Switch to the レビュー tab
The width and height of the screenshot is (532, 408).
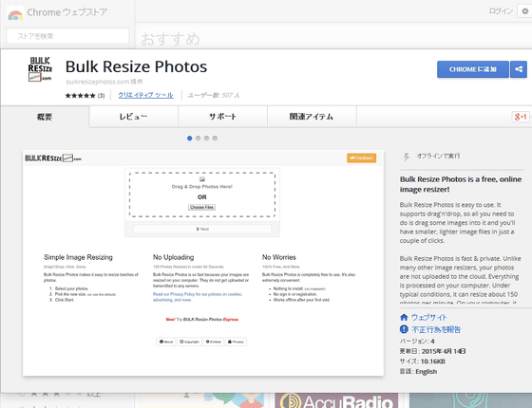pyautogui.click(x=134, y=117)
